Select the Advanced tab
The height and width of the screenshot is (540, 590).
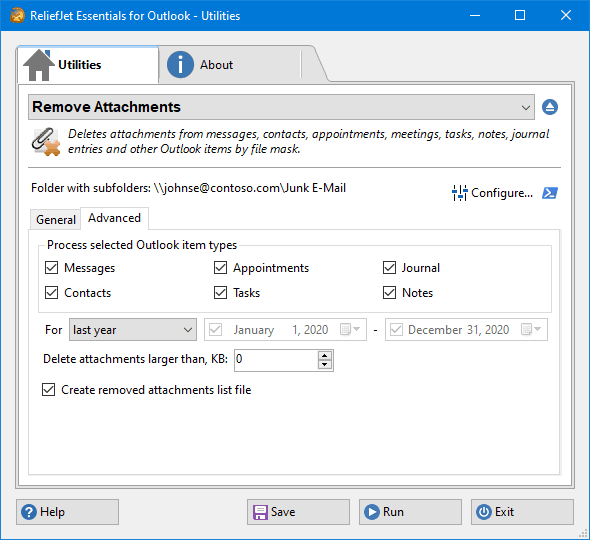114,218
